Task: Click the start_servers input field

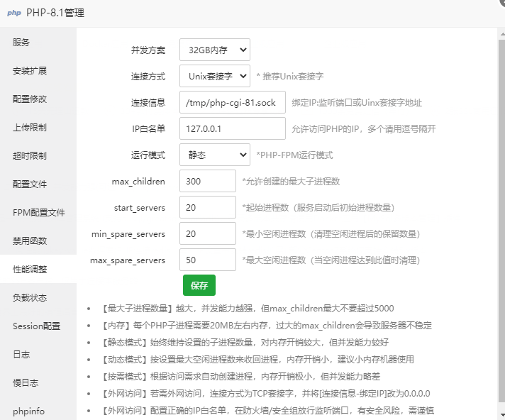Action: pyautogui.click(x=208, y=207)
